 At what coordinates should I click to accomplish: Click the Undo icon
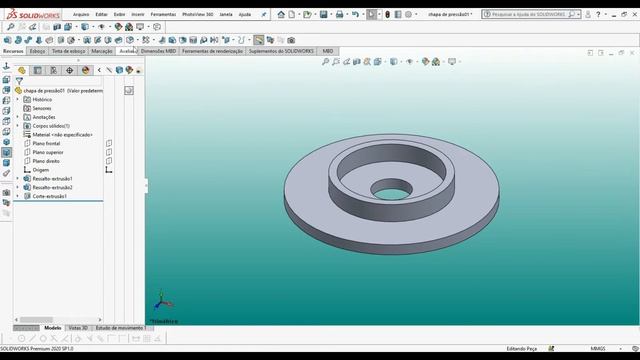click(x=355, y=14)
